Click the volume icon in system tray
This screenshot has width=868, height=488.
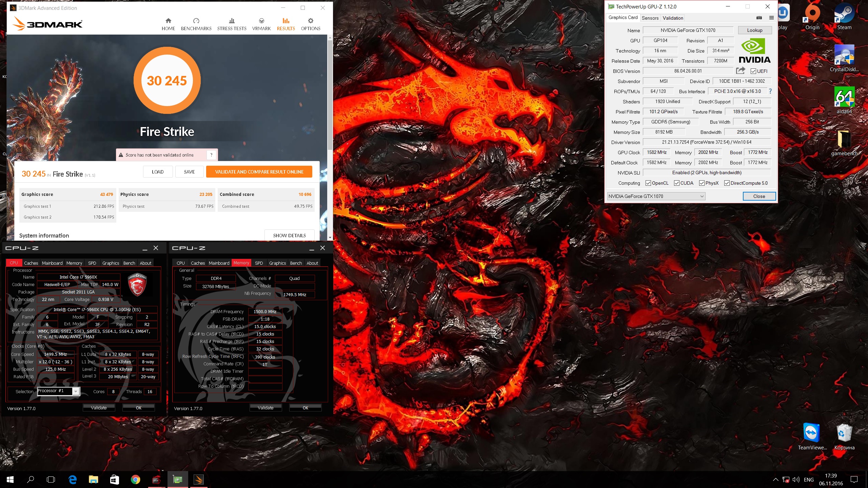click(x=796, y=480)
